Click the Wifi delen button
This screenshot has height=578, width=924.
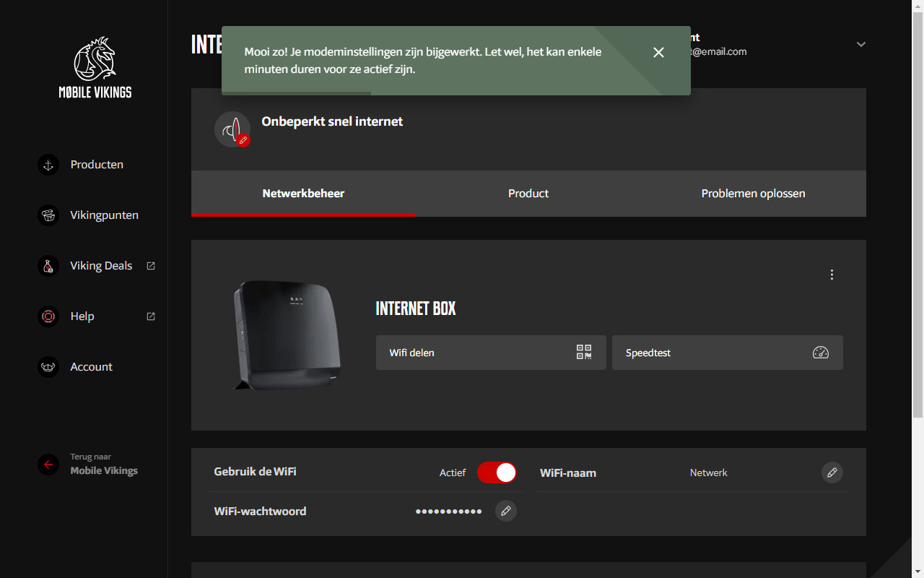click(491, 353)
